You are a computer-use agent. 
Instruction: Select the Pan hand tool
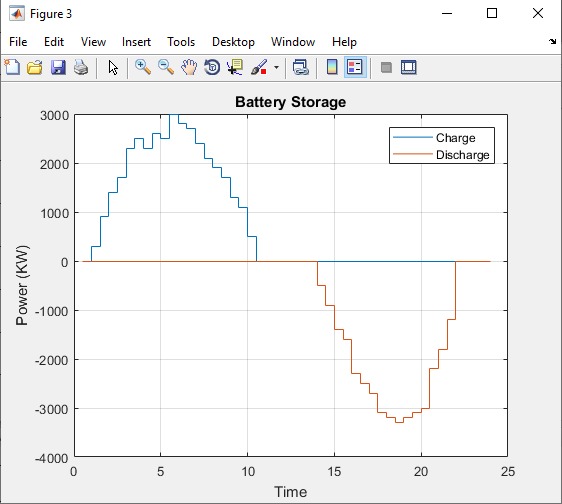click(189, 67)
